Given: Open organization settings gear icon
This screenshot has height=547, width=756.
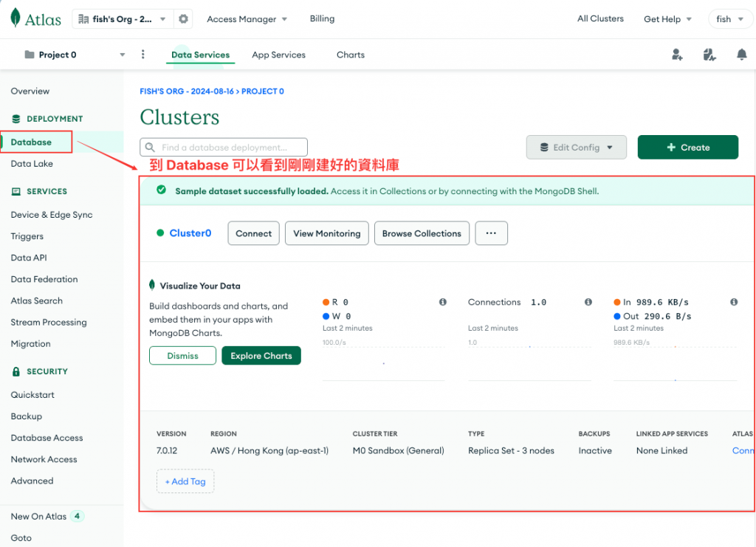Looking at the screenshot, I should click(183, 18).
